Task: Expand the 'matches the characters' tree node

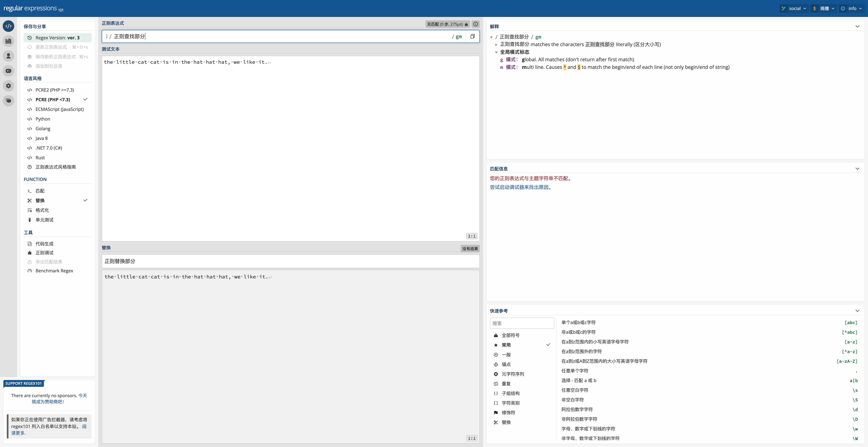Action: tap(496, 44)
